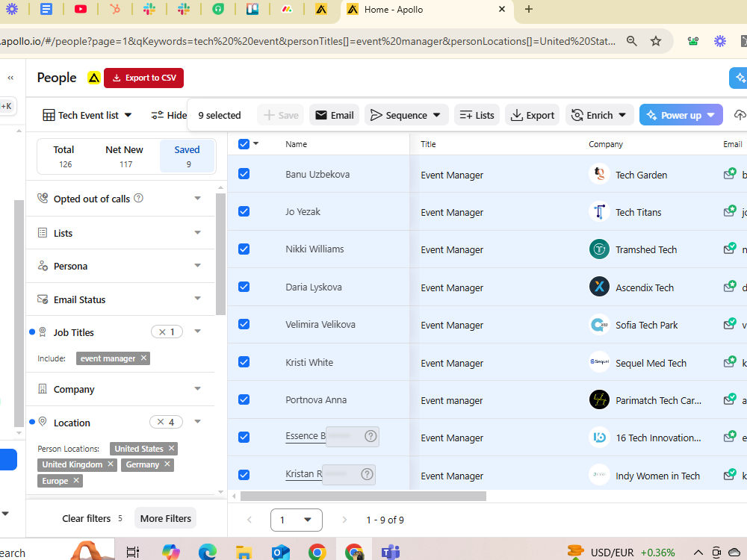Viewport: 747px width, 560px height.
Task: Uncheck the Kristi White row checkbox
Action: coord(244,362)
